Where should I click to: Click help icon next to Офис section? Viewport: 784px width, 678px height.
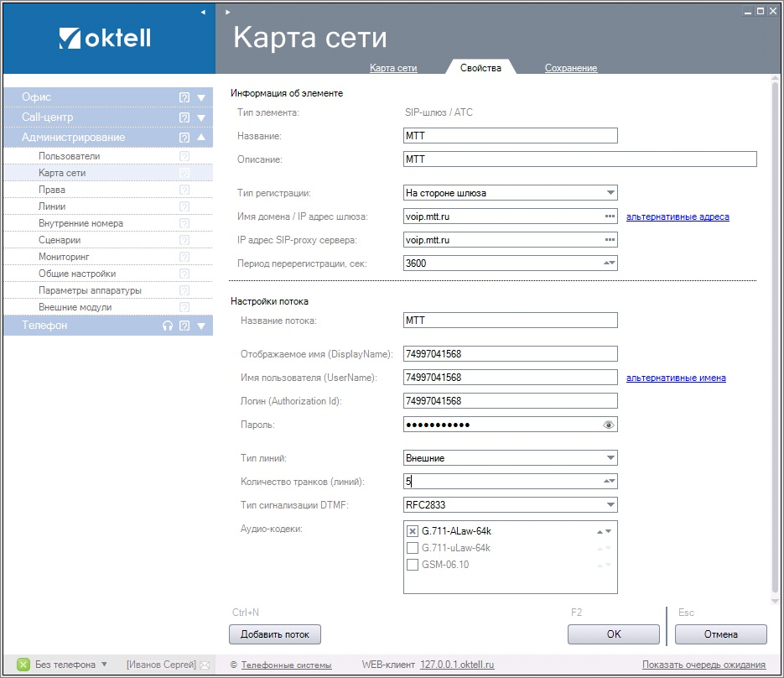point(184,97)
